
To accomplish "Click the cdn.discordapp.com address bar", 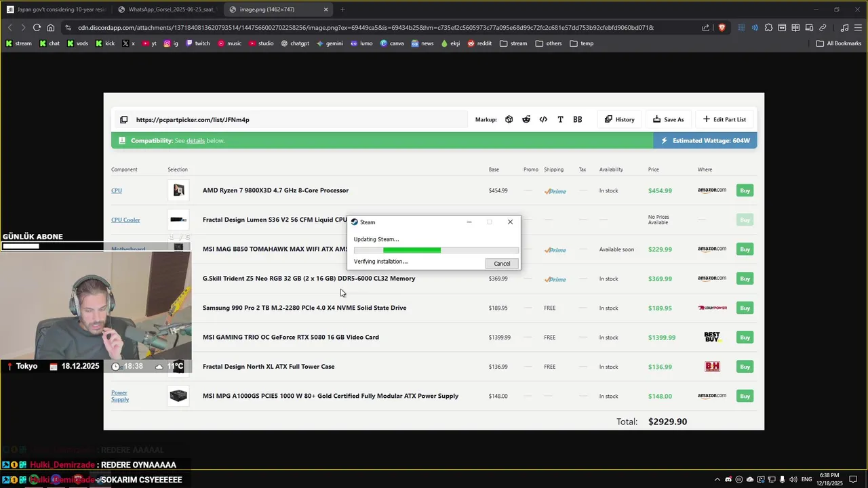I will [366, 28].
